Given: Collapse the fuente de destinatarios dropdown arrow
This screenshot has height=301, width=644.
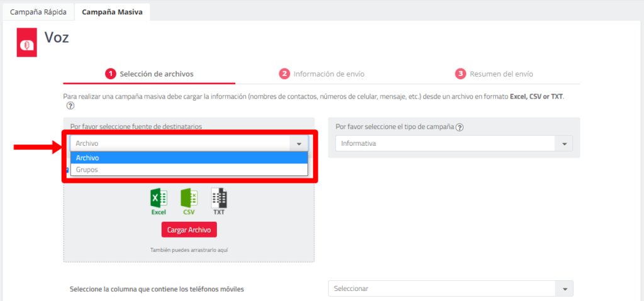Looking at the screenshot, I should 299,144.
